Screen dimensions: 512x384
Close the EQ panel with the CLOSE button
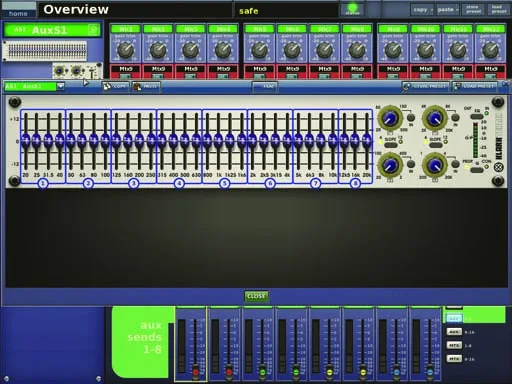[256, 296]
